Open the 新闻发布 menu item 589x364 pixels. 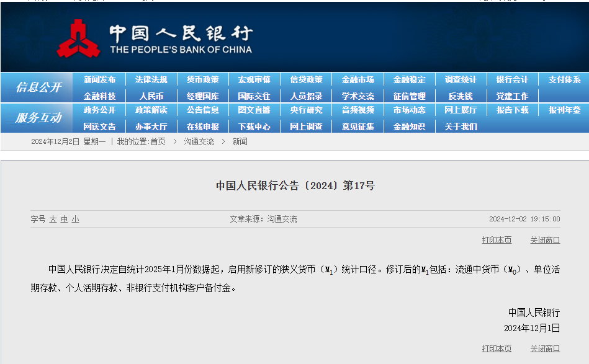[99, 80]
